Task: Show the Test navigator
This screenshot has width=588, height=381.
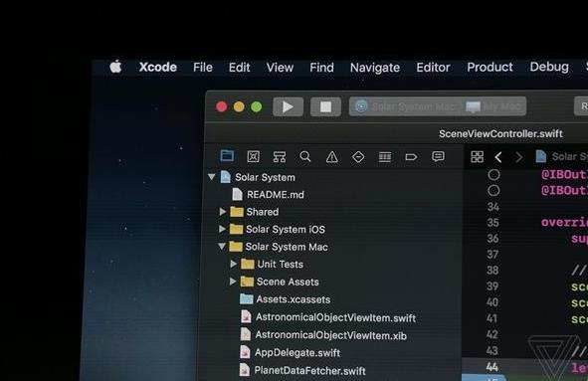Action: tap(358, 157)
